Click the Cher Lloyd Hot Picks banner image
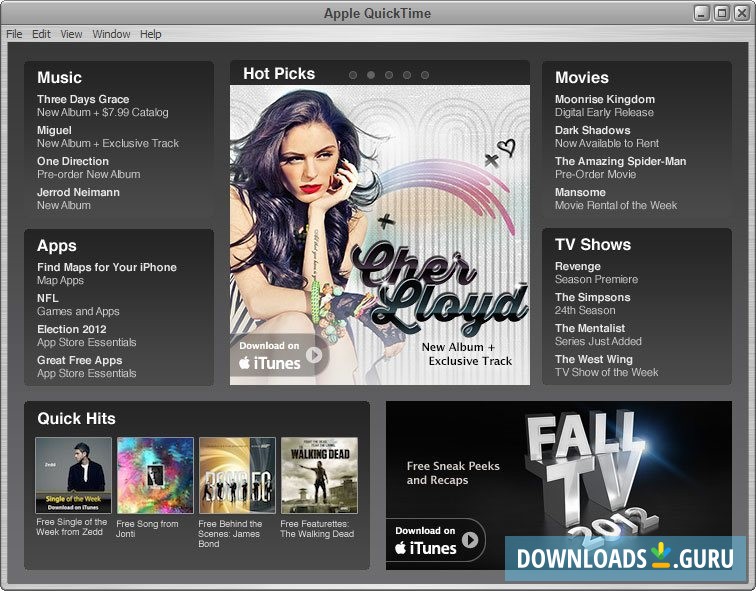Viewport: 756px width, 591px height. pos(380,235)
